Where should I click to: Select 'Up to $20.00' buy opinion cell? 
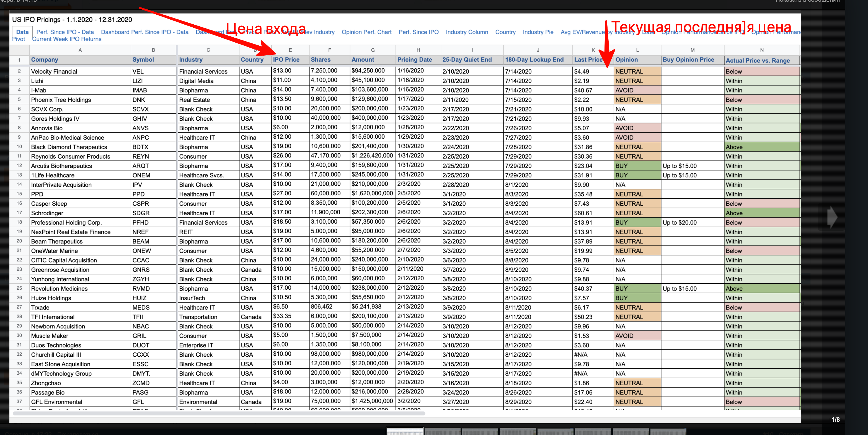693,222
